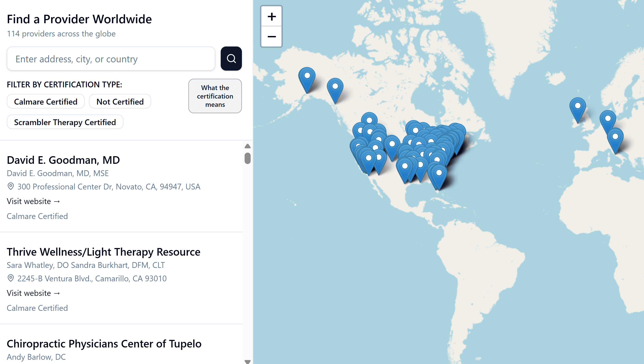Toggle the Scrambler Therapy Certified filter
Image resolution: width=644 pixels, height=364 pixels.
65,122
